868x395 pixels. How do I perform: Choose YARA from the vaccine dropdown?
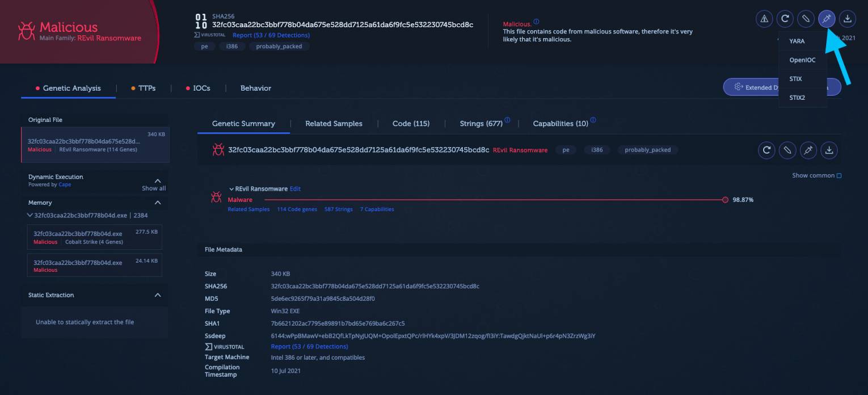click(797, 41)
